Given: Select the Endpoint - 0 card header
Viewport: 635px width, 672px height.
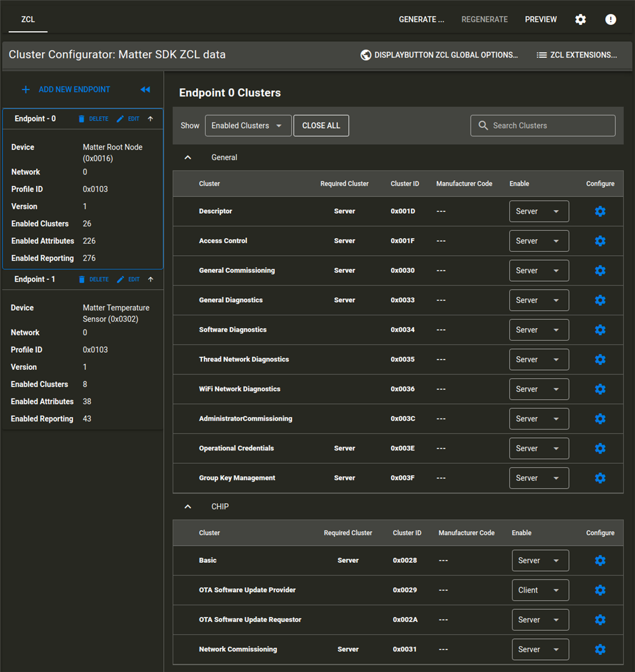Looking at the screenshot, I should [x=83, y=119].
